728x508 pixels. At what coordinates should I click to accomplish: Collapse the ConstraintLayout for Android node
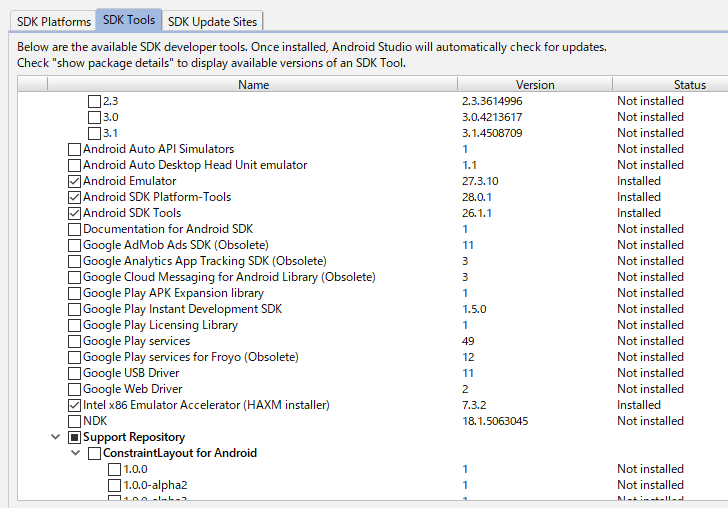click(75, 453)
